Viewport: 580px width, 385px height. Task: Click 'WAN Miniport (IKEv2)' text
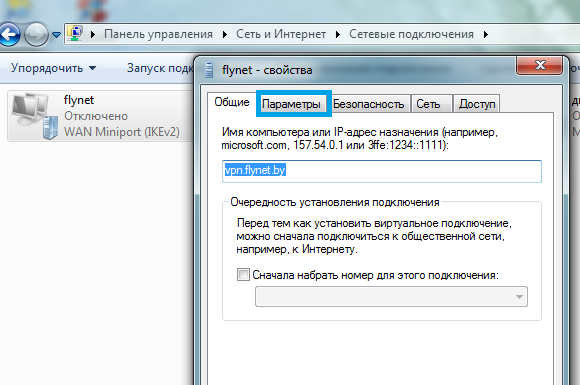pyautogui.click(x=122, y=132)
